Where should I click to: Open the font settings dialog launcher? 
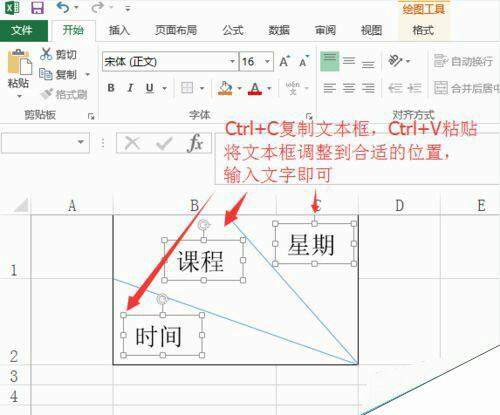click(x=309, y=116)
